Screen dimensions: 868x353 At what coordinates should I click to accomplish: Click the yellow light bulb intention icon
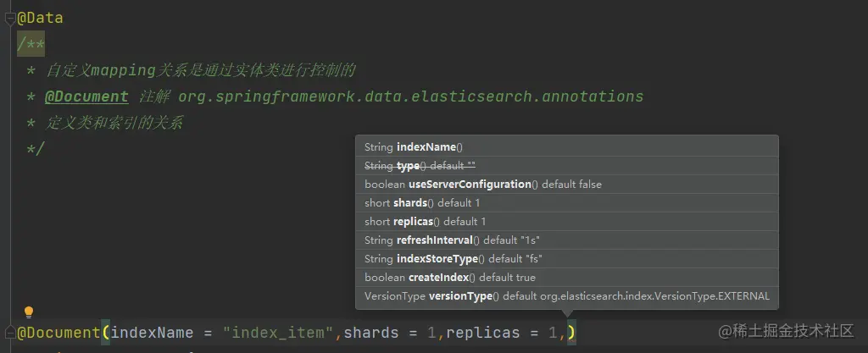click(29, 312)
